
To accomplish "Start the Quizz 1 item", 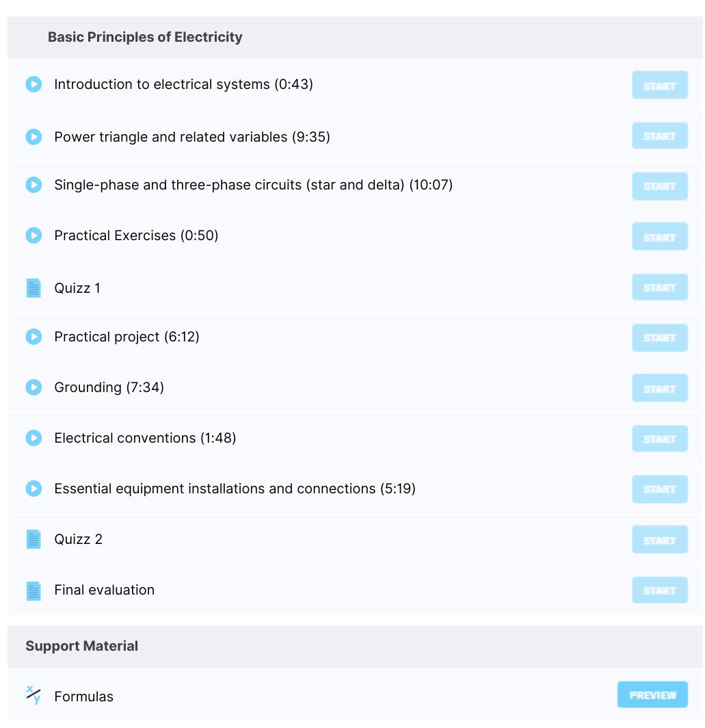I will [x=659, y=287].
